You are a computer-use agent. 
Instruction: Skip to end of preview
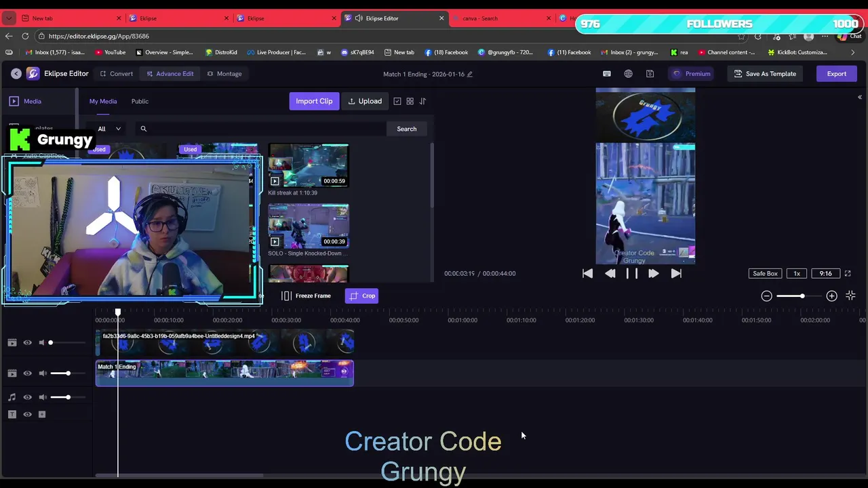coord(676,273)
